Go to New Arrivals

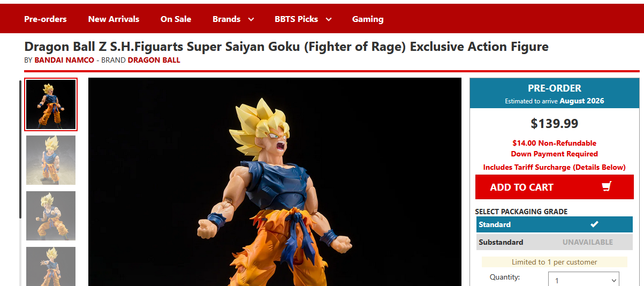point(113,19)
